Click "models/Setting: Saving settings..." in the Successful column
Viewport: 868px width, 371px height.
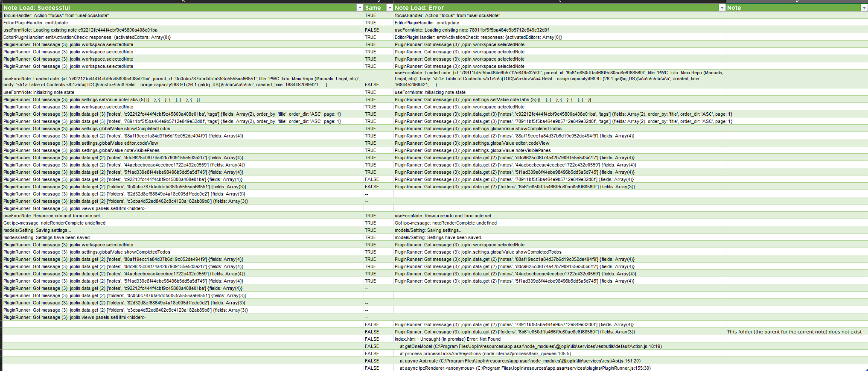click(183, 230)
